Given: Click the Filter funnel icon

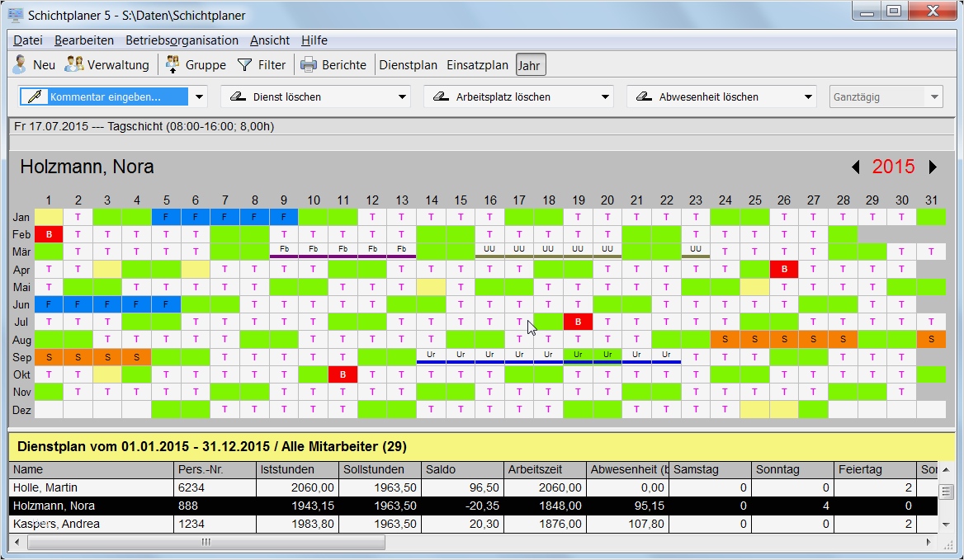Looking at the screenshot, I should click(x=244, y=64).
